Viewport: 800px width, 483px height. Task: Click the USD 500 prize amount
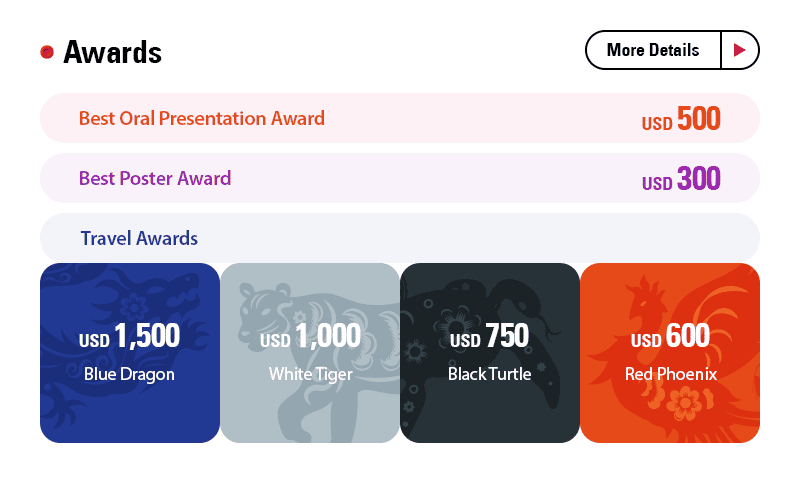[x=681, y=119]
